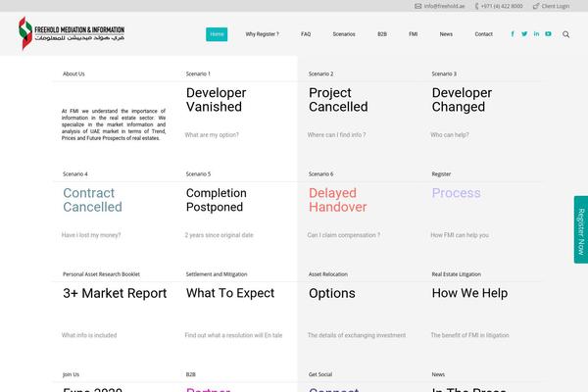588x392 pixels.
Task: Open the Facebook social icon
Action: click(513, 34)
